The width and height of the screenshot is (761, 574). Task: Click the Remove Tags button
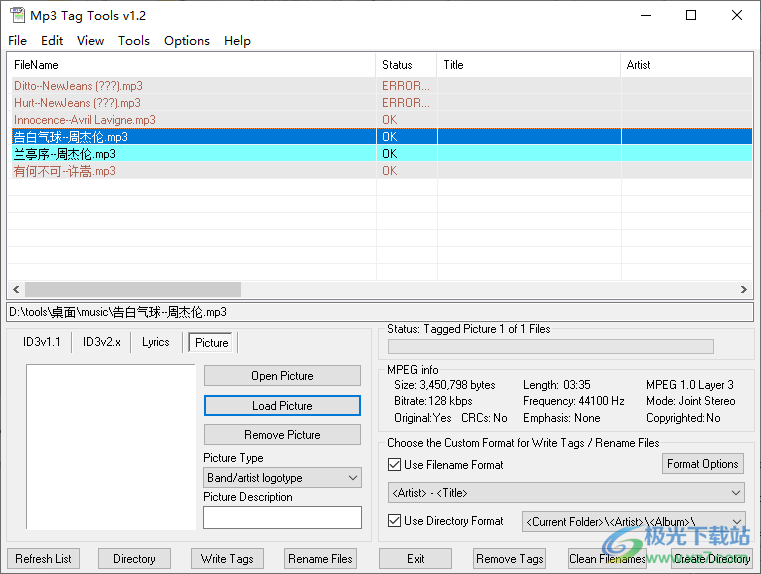[510, 558]
